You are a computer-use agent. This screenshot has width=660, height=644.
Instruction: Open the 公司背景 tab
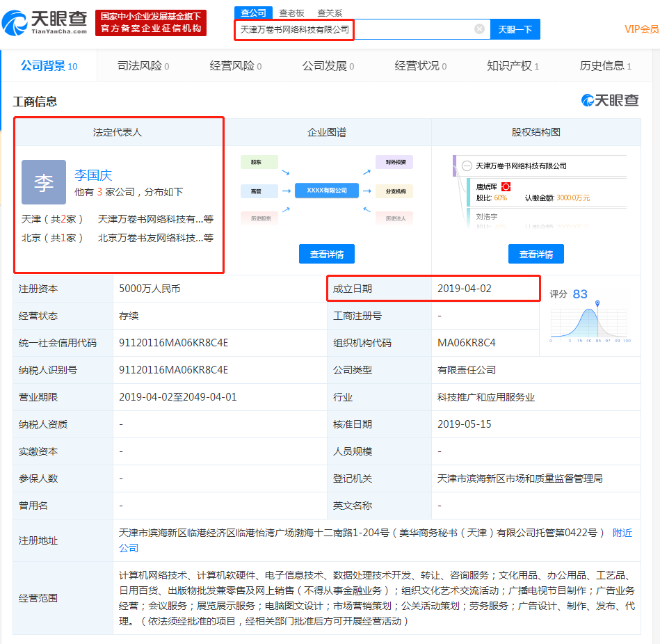(x=49, y=66)
